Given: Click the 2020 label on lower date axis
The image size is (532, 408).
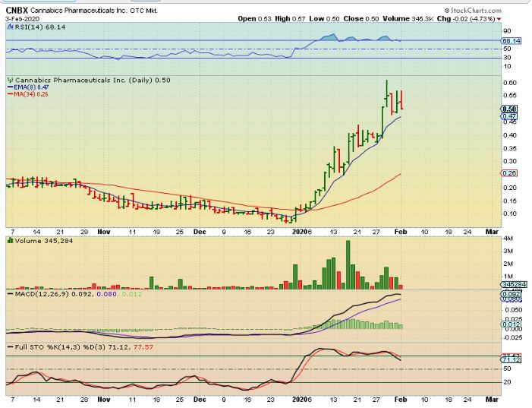Looking at the screenshot, I should coord(302,398).
